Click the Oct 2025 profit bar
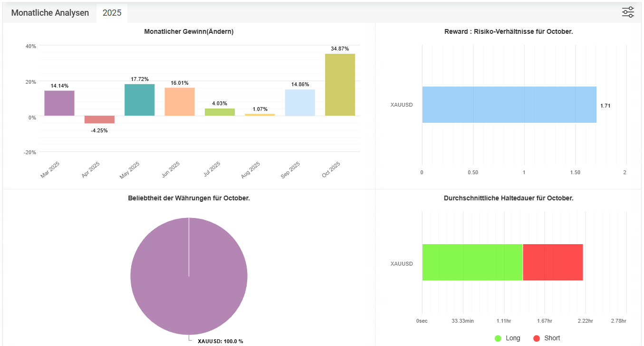The image size is (644, 346). (340, 85)
